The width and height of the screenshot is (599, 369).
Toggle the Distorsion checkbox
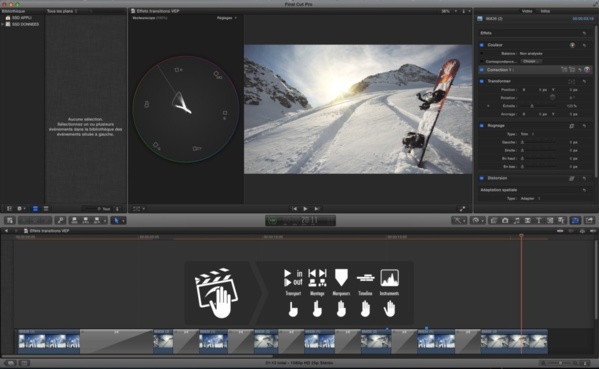pyautogui.click(x=482, y=178)
